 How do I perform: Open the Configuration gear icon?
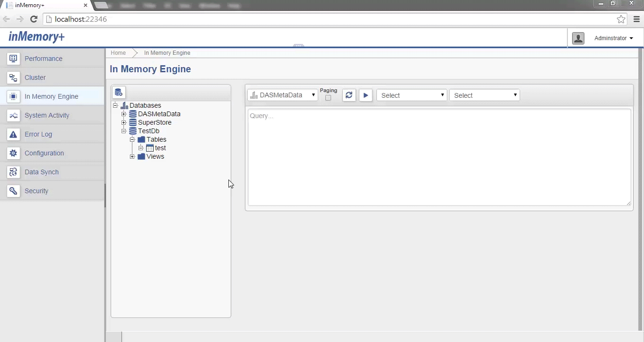(x=13, y=153)
